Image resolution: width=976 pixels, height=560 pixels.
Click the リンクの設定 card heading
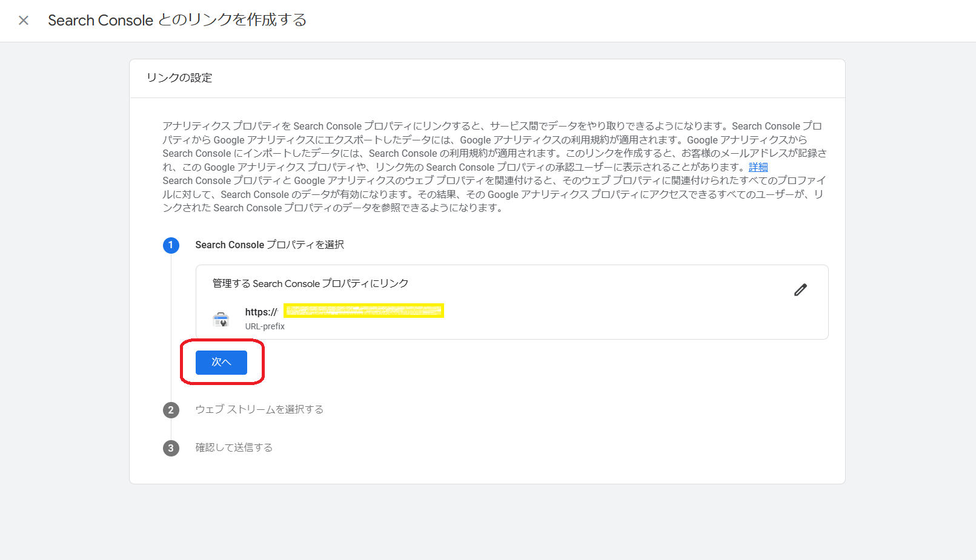179,78
